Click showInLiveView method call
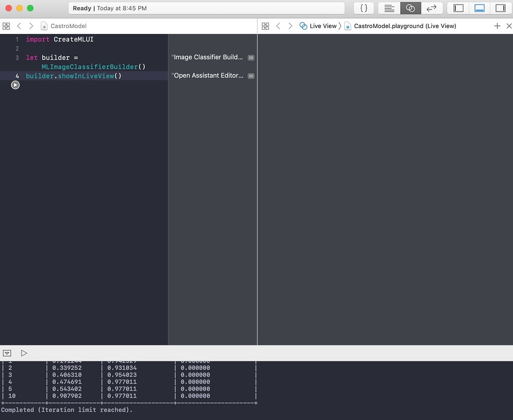This screenshot has height=420, width=513. [x=86, y=76]
